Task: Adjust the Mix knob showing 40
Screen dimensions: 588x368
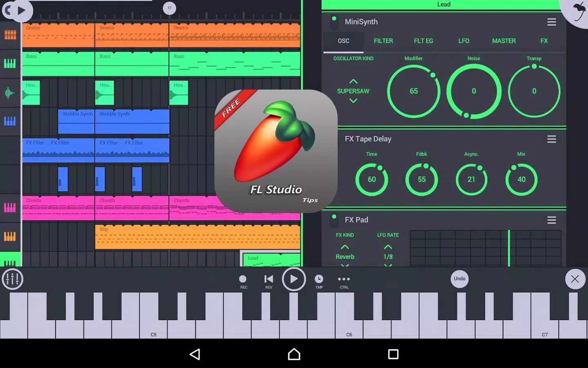Action: (x=521, y=180)
